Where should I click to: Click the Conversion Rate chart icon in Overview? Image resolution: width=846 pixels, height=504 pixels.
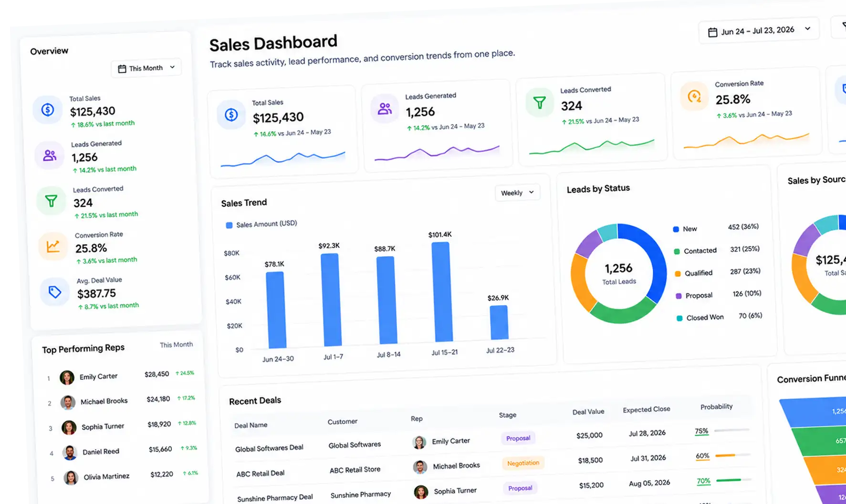(x=53, y=246)
